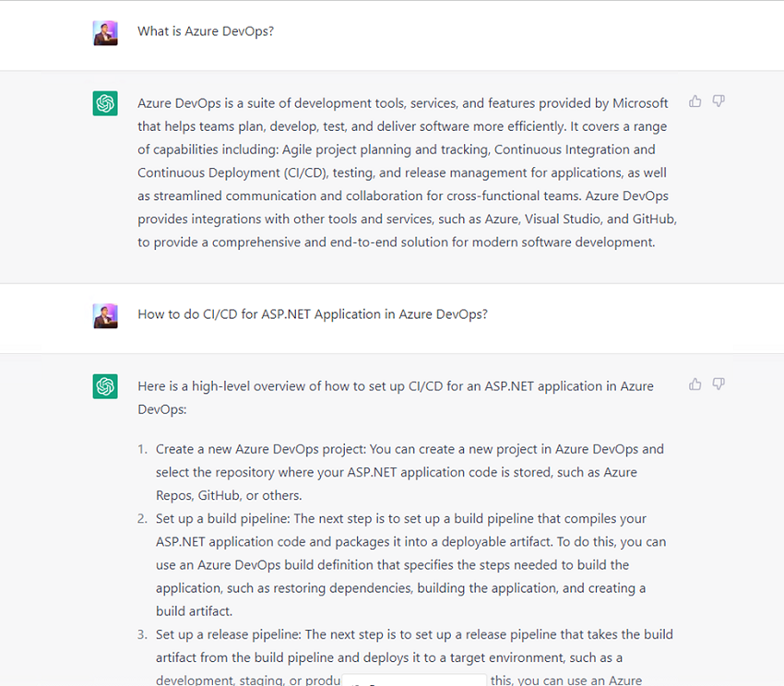
Task: Click user avatar beside "What is Azure DevOps?"
Action: click(105, 33)
